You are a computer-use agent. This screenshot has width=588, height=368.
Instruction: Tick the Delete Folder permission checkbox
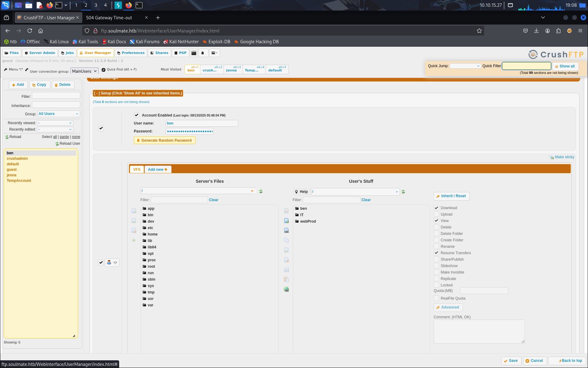coord(436,234)
